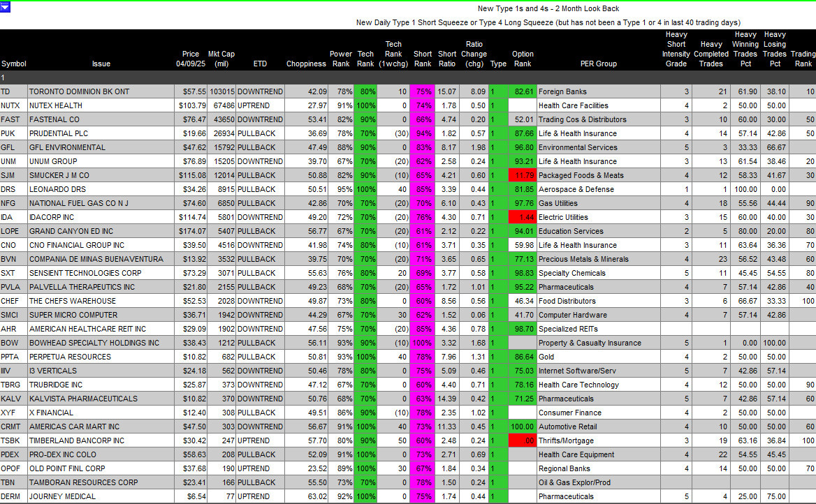This screenshot has width=816, height=504.
Task: Select NATIONAL FUEL GAS CO N J
Action: 78,203
